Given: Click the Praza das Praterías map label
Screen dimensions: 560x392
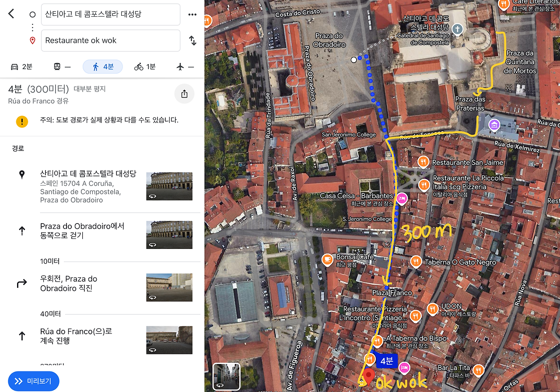Looking at the screenshot, I should (x=470, y=103).
